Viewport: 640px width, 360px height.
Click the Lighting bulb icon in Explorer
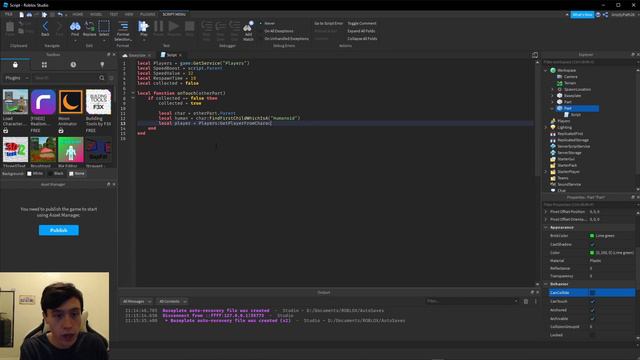click(x=553, y=127)
